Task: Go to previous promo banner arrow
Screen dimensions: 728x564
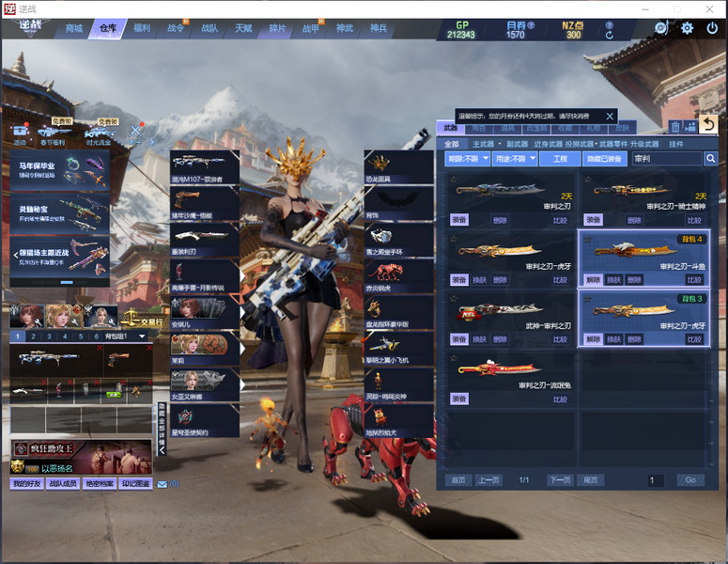Action: click(x=15, y=255)
